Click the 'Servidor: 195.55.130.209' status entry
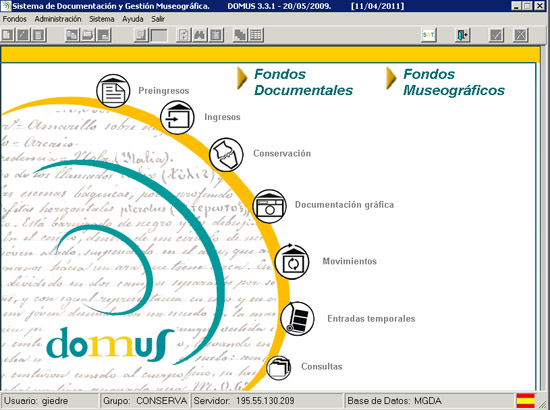The height and width of the screenshot is (410, 550). click(267, 401)
